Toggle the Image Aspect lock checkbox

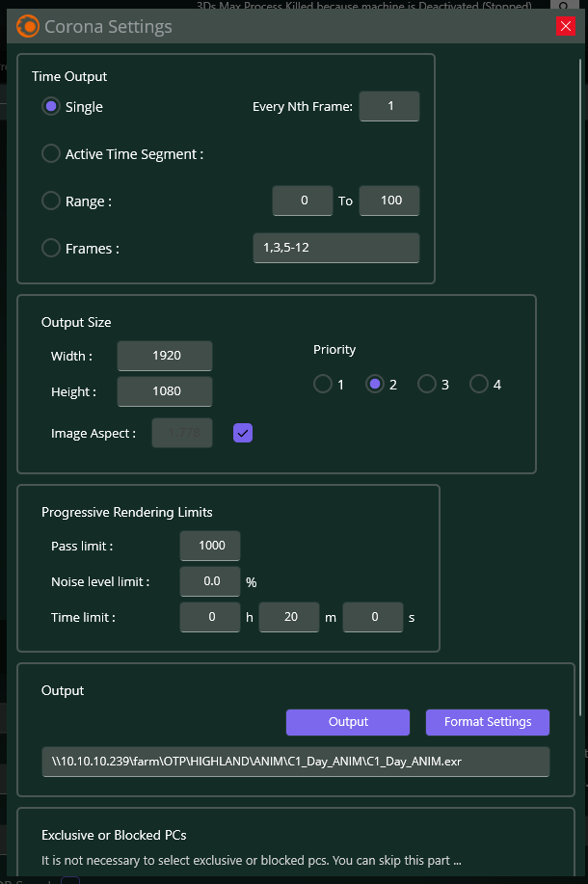[x=243, y=433]
